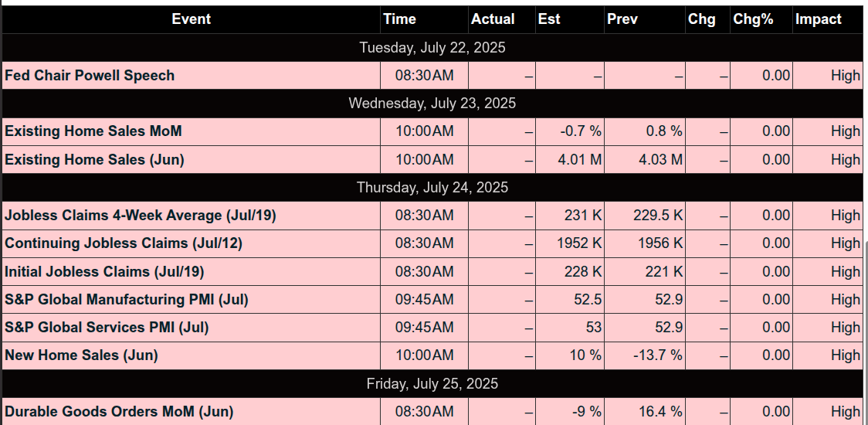Click Durable Goods Orders MoM event

119,412
